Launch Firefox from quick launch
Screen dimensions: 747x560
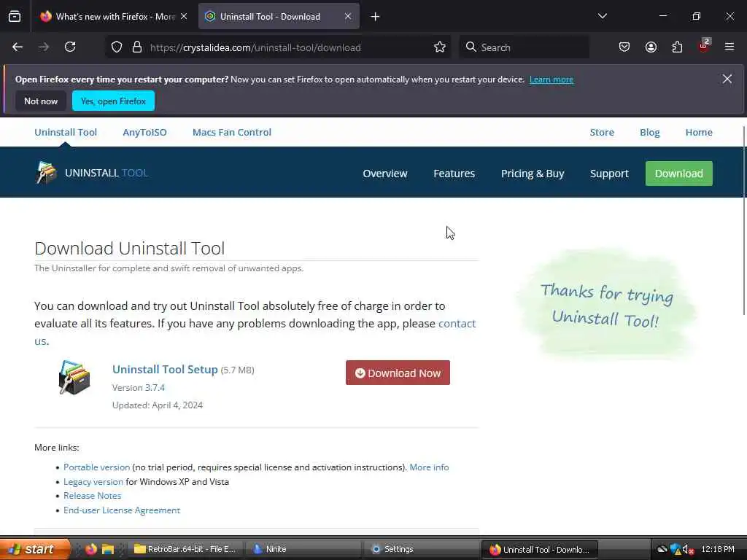point(91,549)
